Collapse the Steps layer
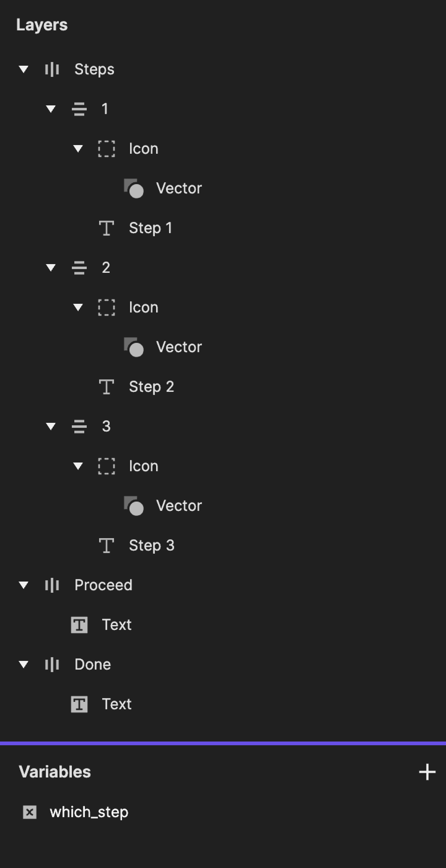 [x=23, y=69]
